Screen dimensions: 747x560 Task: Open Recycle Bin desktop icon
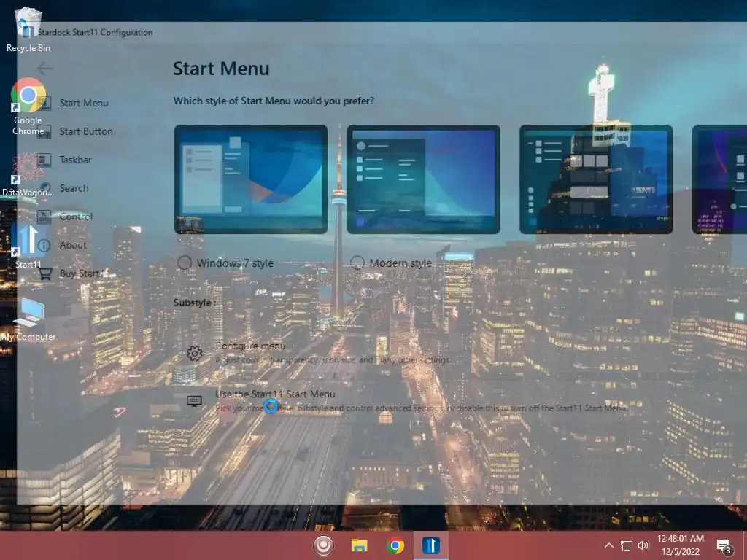[28, 29]
